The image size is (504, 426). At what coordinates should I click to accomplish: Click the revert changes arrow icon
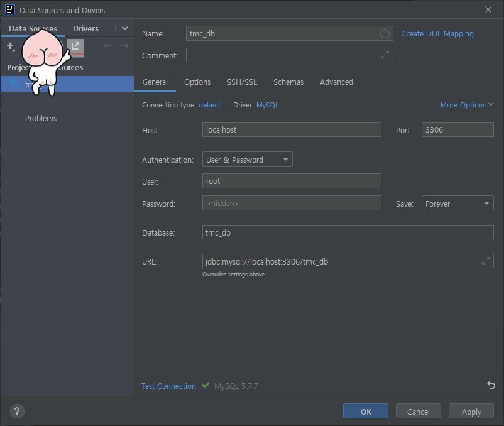pos(491,385)
